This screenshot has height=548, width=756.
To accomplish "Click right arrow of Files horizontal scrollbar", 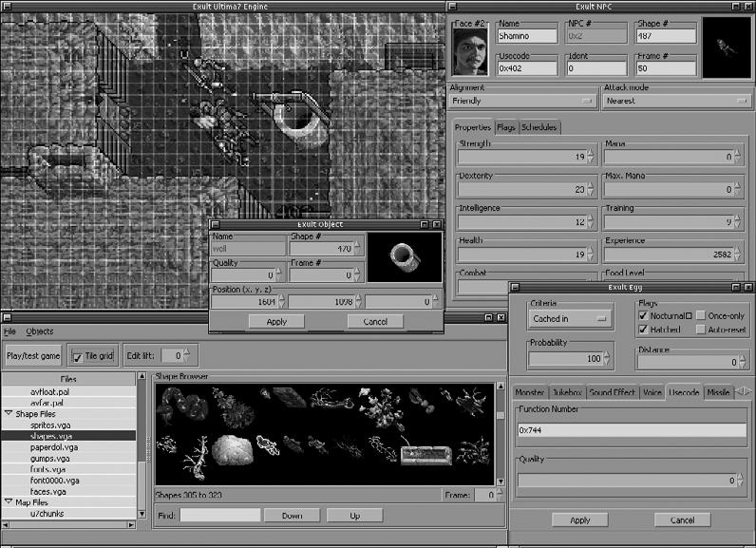I will (131, 525).
